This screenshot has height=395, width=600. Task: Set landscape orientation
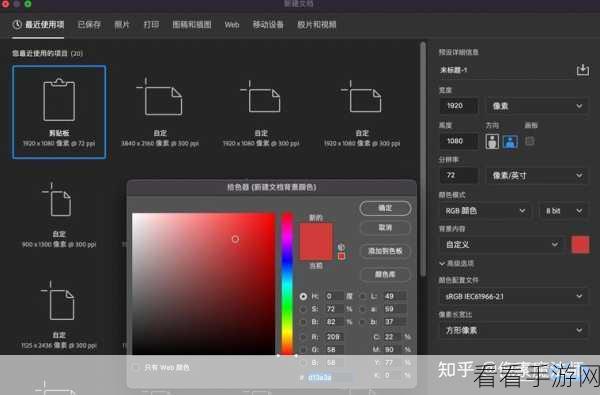[510, 141]
